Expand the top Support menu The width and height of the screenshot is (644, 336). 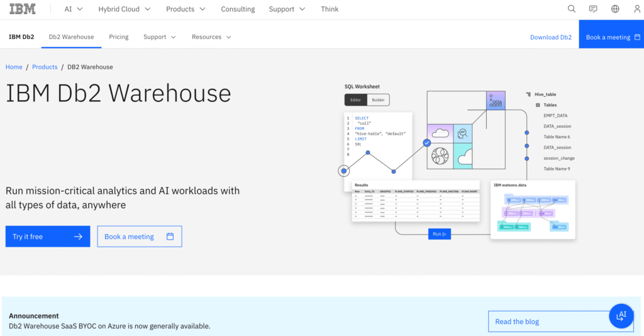pos(287,9)
